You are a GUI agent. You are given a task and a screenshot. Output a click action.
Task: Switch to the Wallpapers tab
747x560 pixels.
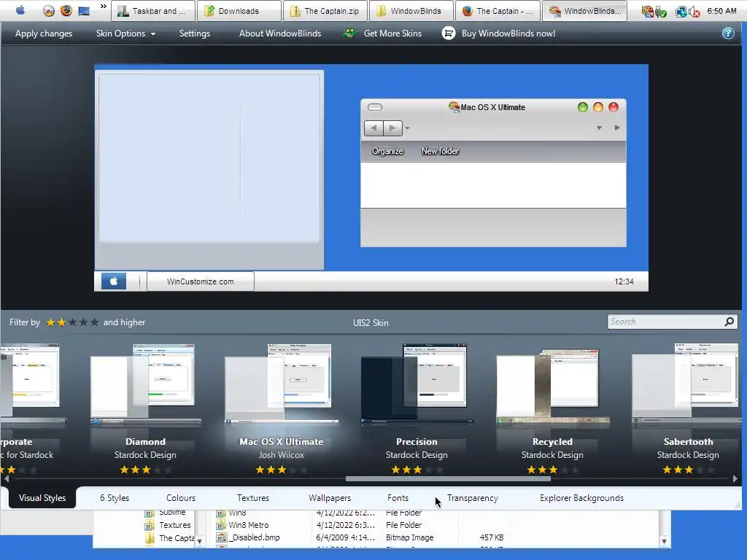[x=330, y=497]
